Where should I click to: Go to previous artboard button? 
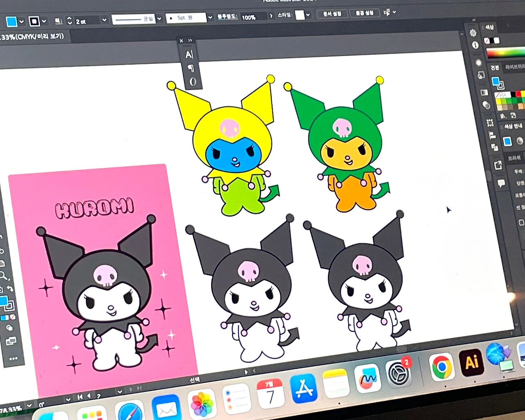tap(89, 396)
